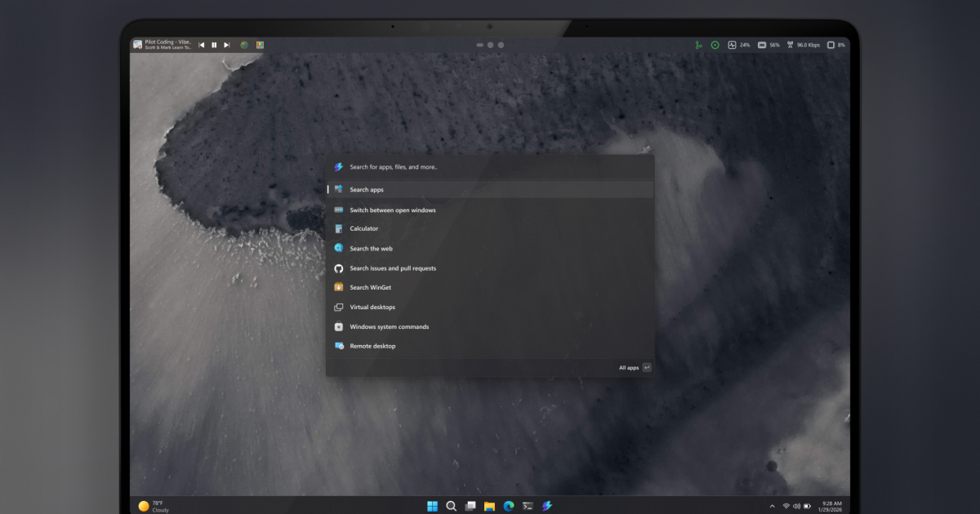Open the Windows Start menu
This screenshot has width=980, height=514.
432,506
